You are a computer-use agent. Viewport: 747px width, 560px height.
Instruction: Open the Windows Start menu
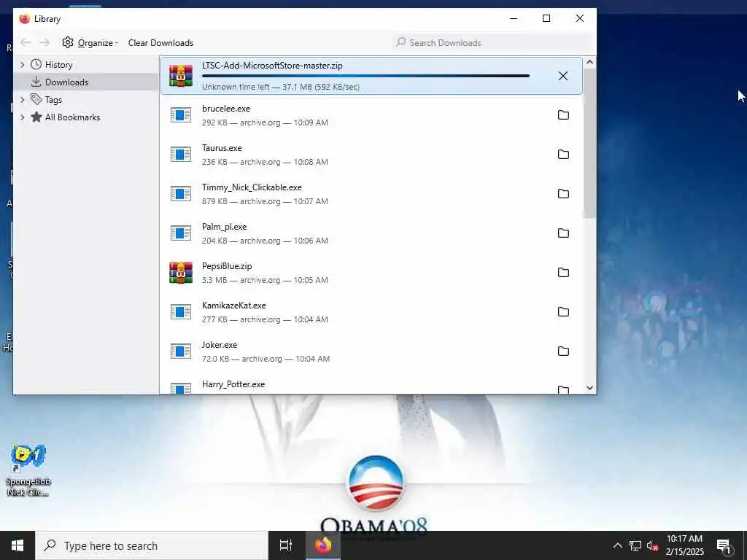pos(18,545)
